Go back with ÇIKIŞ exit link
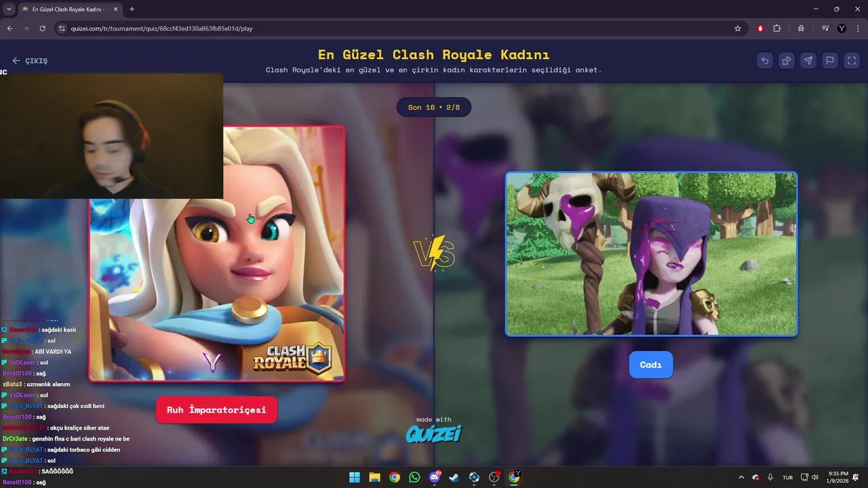 (30, 60)
